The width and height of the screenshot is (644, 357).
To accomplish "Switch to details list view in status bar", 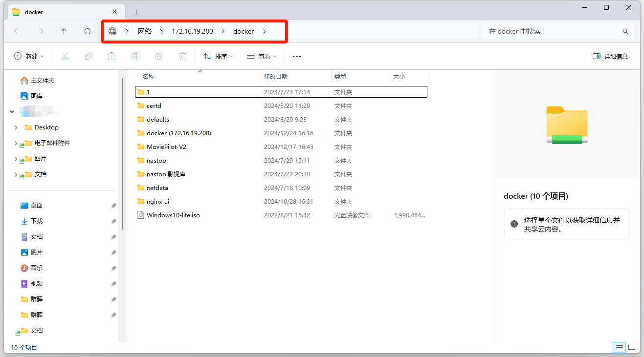I will (x=620, y=347).
